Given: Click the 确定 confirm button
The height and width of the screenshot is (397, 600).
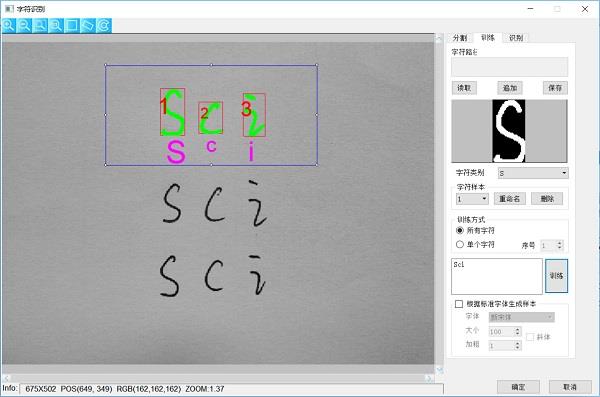Looking at the screenshot, I should click(x=518, y=387).
